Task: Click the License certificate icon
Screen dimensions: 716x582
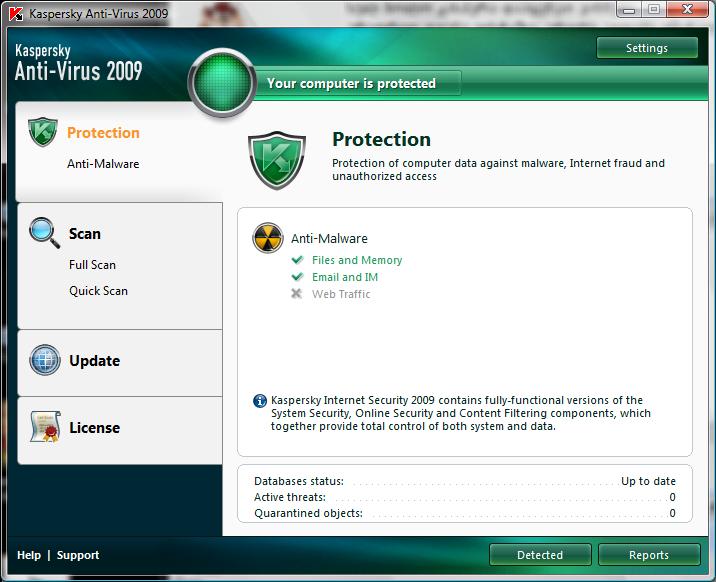Action: [x=45, y=427]
